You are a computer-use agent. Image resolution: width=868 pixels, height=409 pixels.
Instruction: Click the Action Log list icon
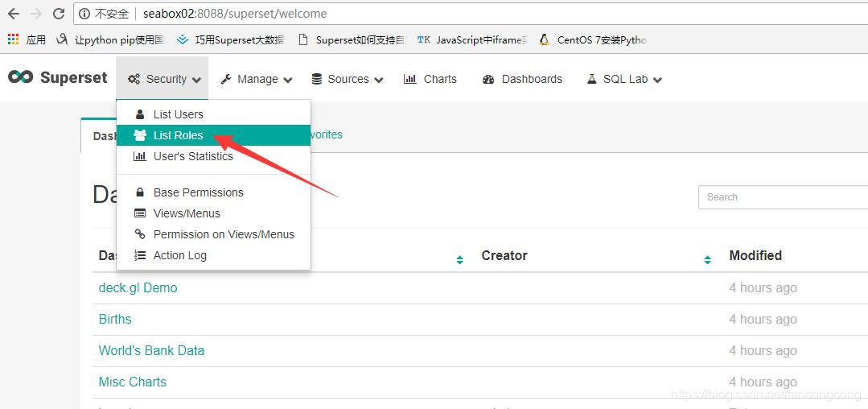point(140,255)
